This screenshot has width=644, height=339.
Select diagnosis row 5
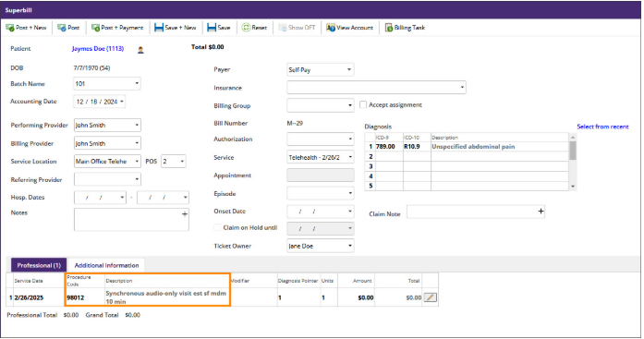[x=467, y=186]
